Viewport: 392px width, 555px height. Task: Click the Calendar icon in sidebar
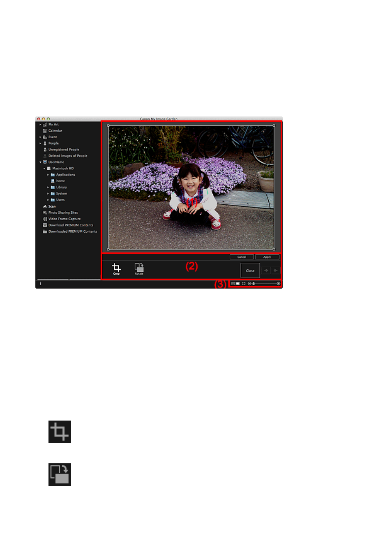45,131
